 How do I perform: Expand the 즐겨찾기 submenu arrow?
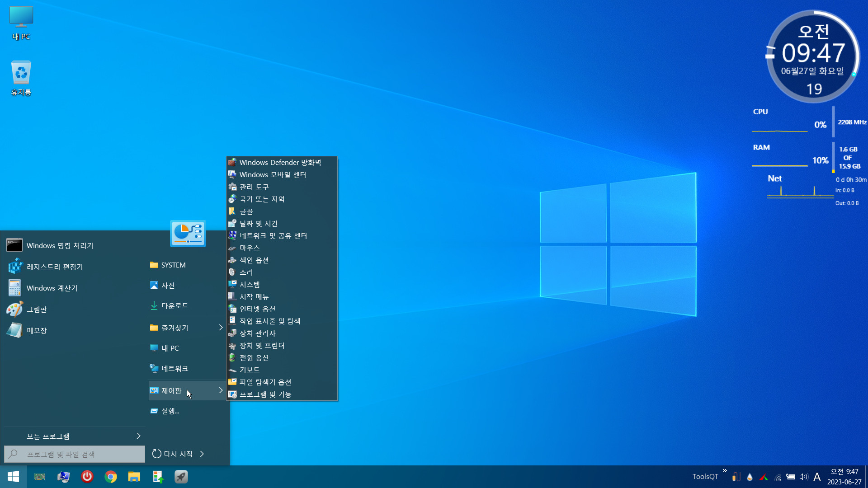(221, 328)
